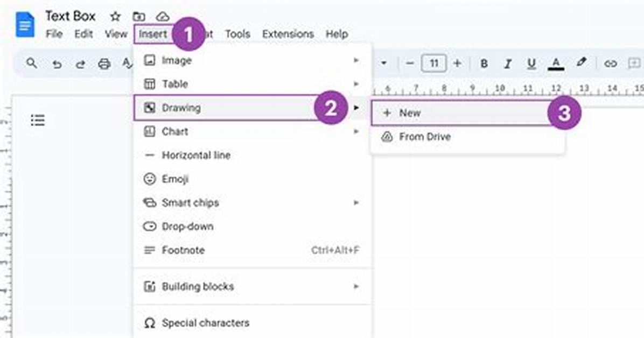Click the Text Box document title
This screenshot has height=338, width=644.
(x=70, y=16)
